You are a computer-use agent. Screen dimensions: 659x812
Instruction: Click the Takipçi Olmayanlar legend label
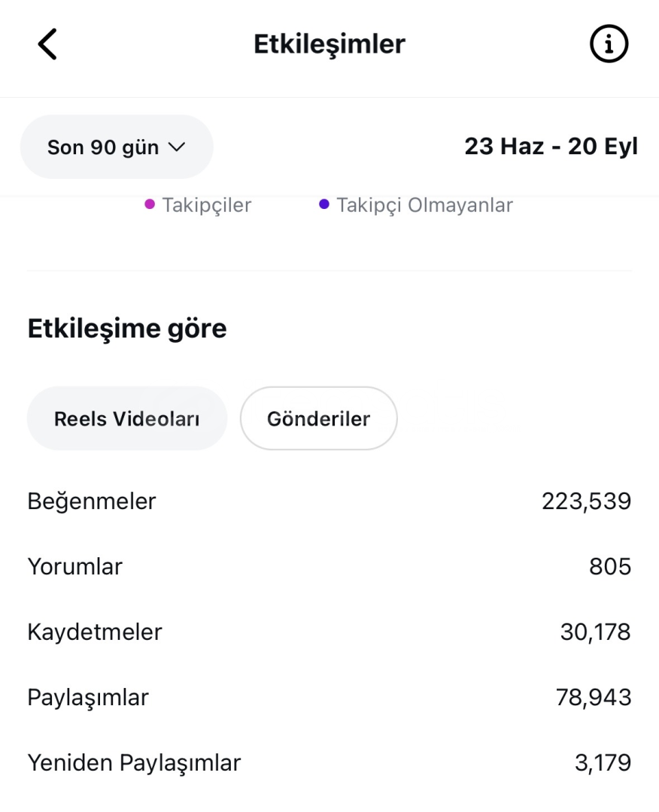[x=424, y=205]
